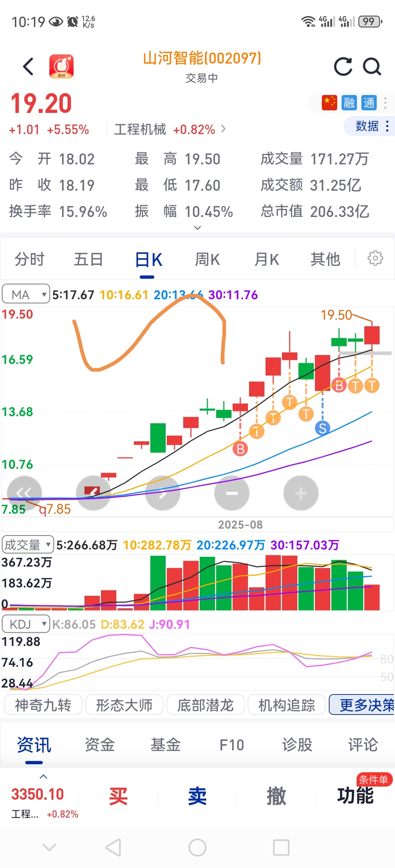Tap the 神奇九转 indicator button
Image resolution: width=395 pixels, height=868 pixels.
[x=43, y=705]
